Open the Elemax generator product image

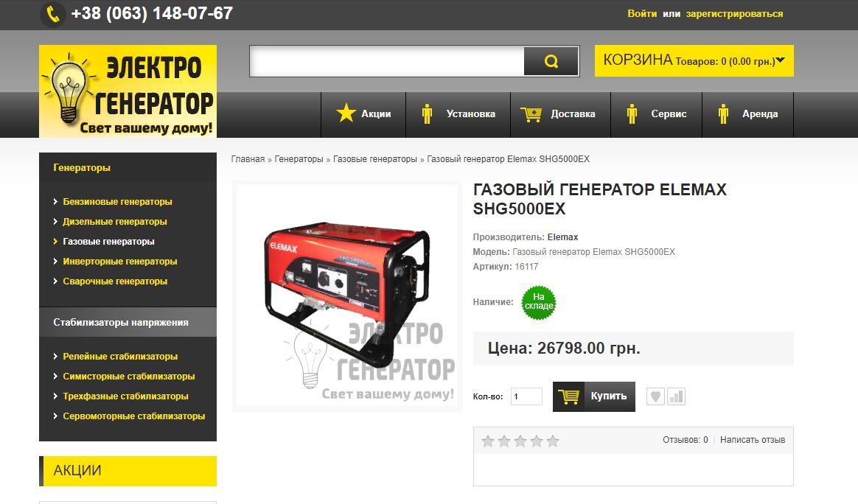pyautogui.click(x=347, y=297)
